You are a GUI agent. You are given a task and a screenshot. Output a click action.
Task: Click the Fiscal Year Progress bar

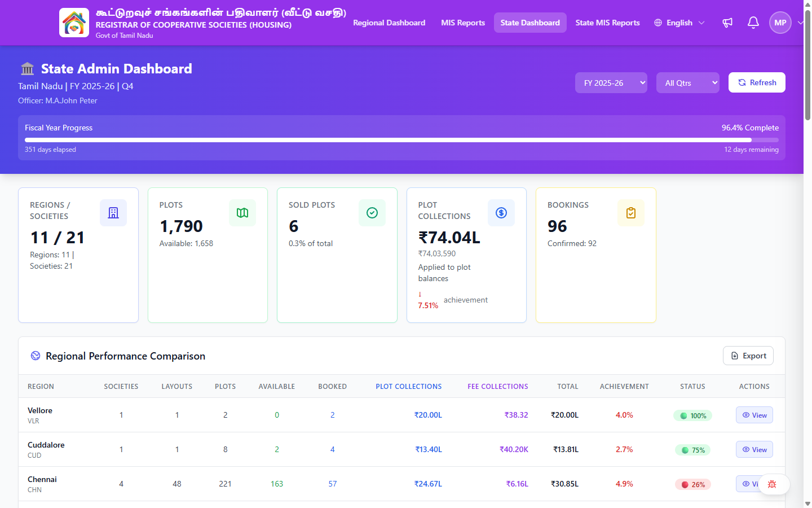[401, 140]
